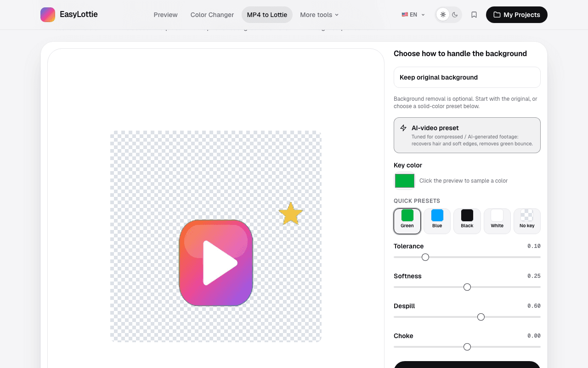Open the EN language dropdown

tap(413, 15)
